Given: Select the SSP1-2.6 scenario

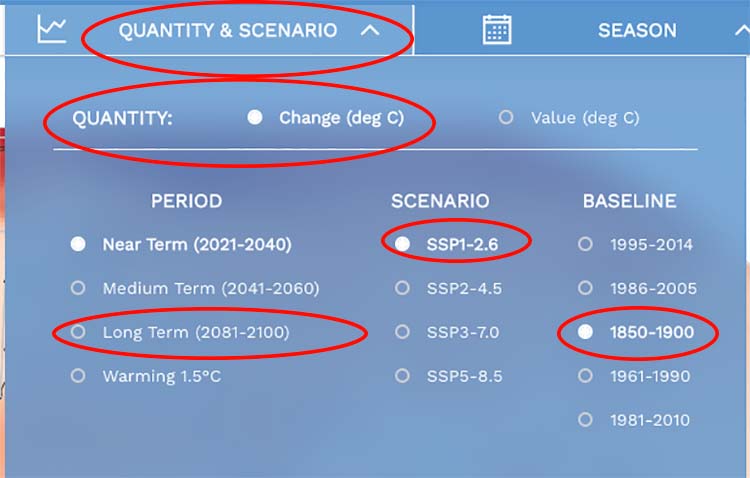Looking at the screenshot, I should [402, 244].
